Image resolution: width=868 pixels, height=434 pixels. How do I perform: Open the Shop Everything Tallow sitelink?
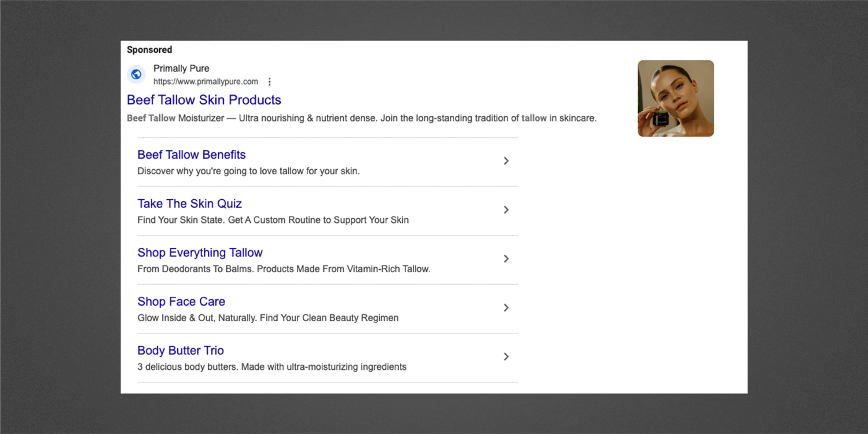[199, 253]
